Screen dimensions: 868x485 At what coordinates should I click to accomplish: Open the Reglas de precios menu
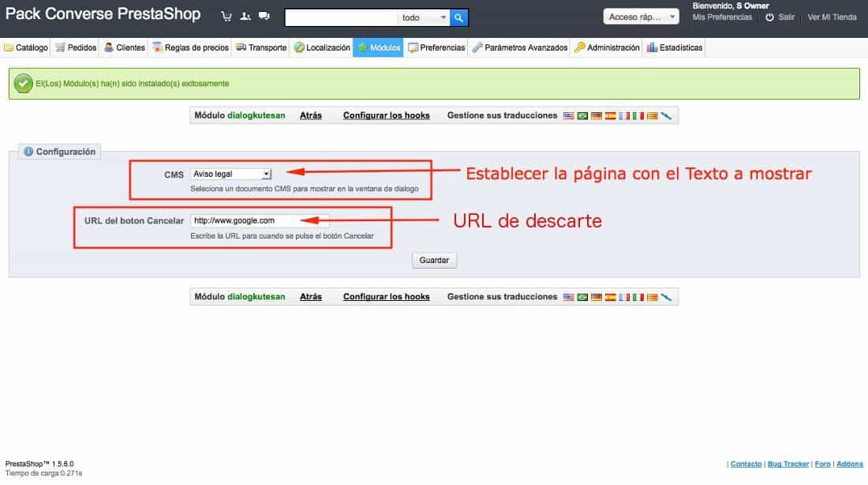click(191, 47)
